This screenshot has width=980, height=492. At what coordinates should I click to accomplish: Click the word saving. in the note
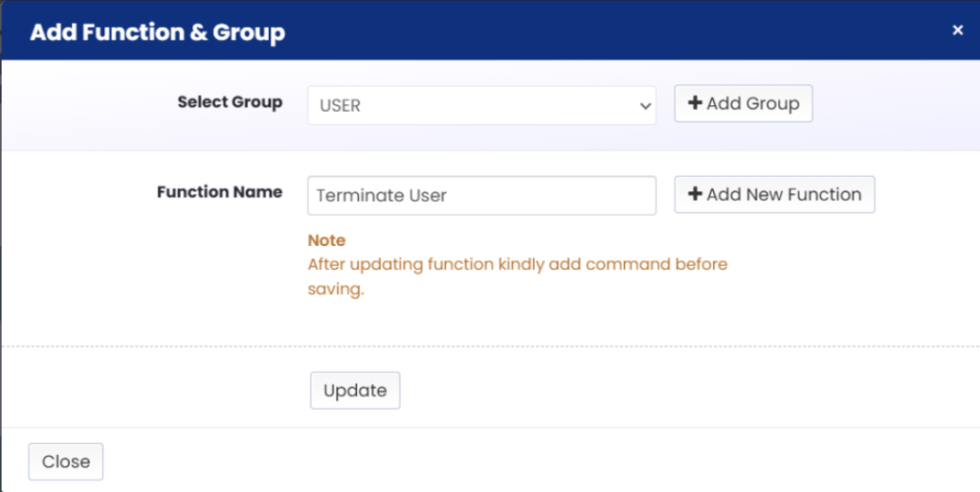[336, 289]
